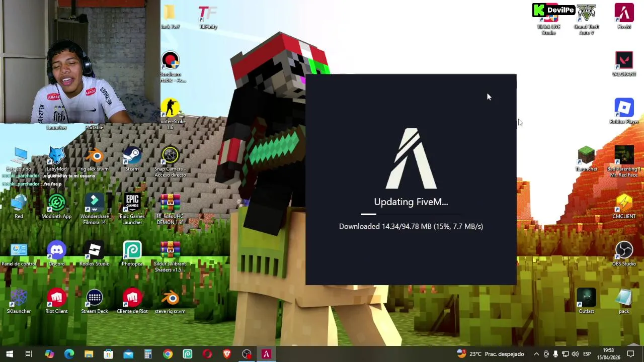Open the Windows Start menu
This screenshot has height=362, width=644.
point(10,354)
